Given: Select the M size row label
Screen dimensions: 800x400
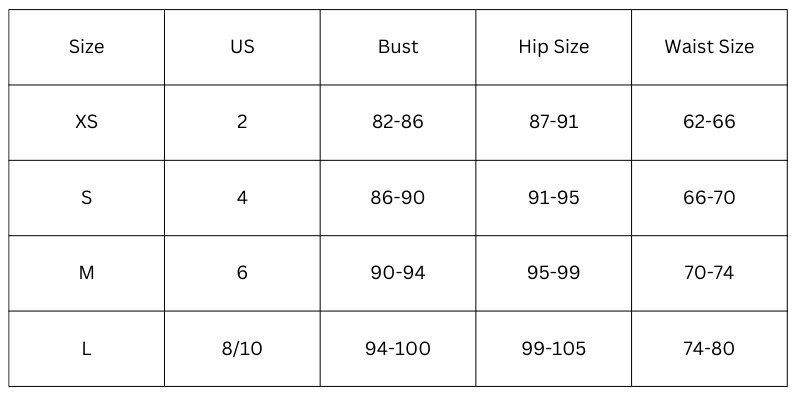Looking at the screenshot, I should click(87, 273).
